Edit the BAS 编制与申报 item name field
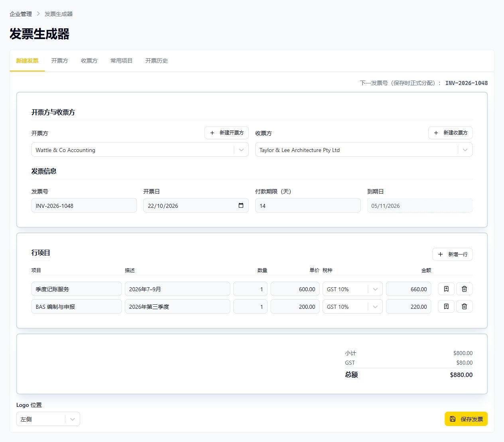This screenshot has height=442, width=504. coord(77,306)
